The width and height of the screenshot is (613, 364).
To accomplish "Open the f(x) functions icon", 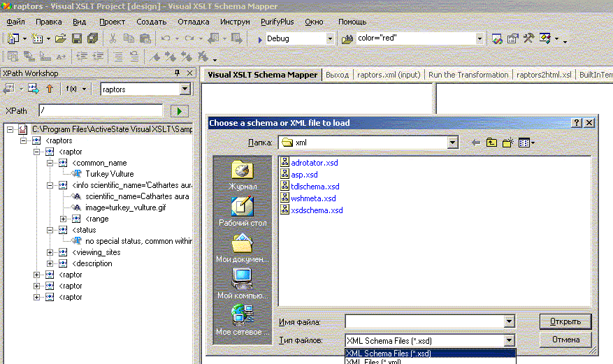I will pos(71,89).
